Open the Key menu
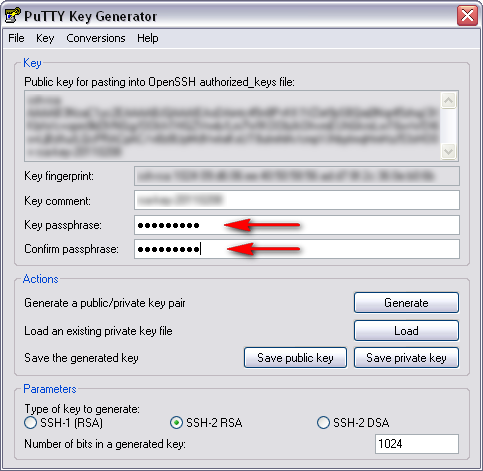This screenshot has width=483, height=471. pyautogui.click(x=45, y=38)
